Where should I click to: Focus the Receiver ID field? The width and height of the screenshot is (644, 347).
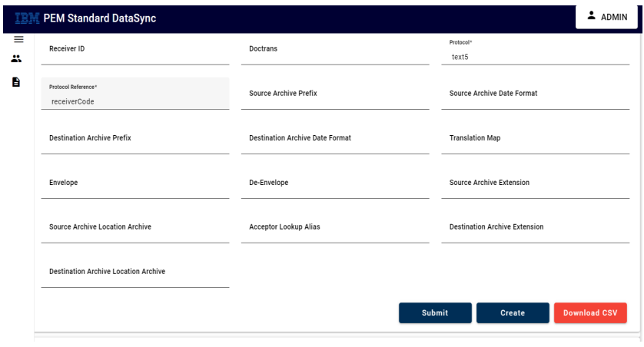pos(135,49)
